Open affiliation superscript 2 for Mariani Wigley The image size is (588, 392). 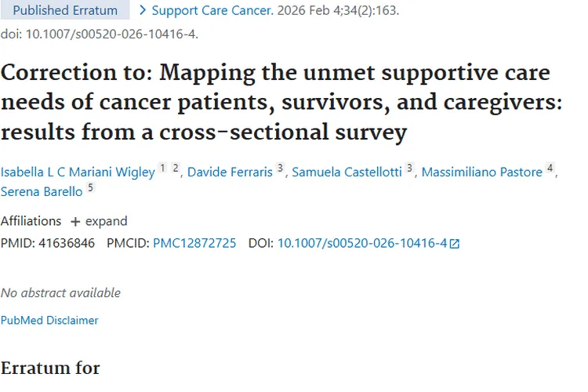pos(176,168)
